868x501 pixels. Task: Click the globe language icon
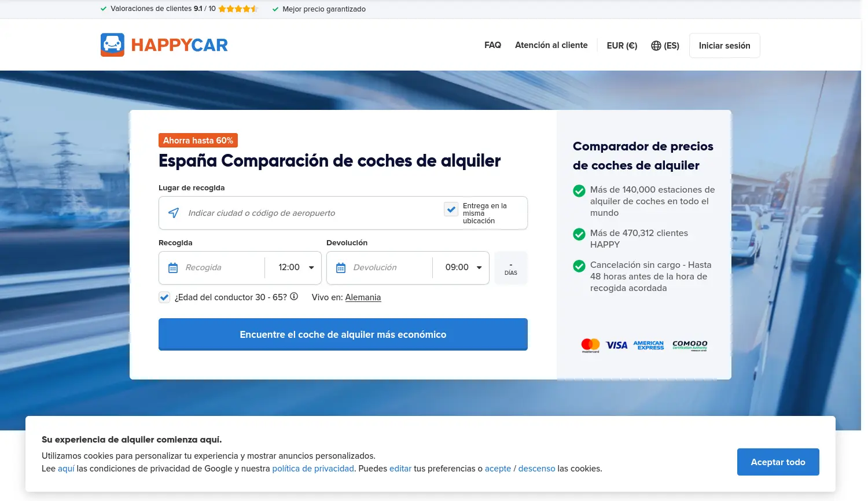(656, 45)
